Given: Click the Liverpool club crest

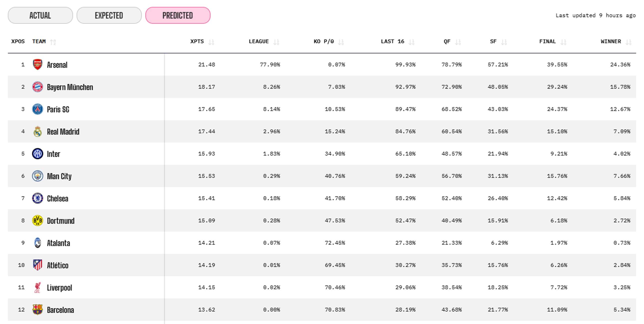Looking at the screenshot, I should point(37,288).
